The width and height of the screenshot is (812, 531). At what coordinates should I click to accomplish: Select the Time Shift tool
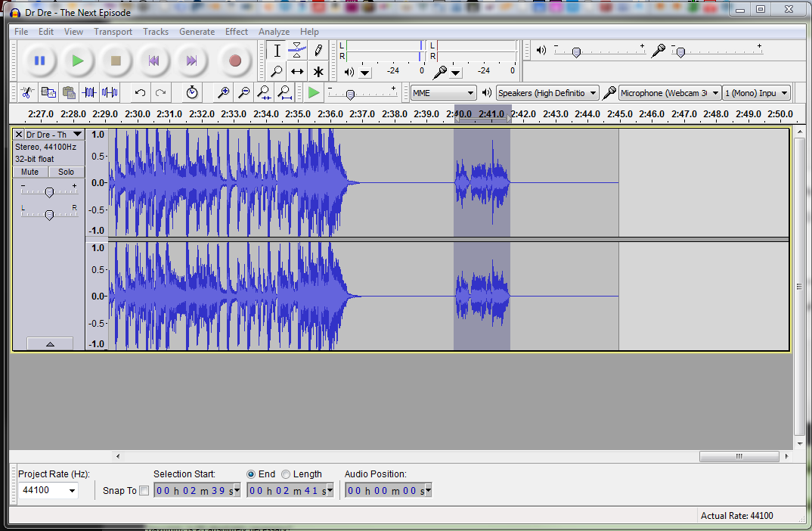click(x=297, y=72)
